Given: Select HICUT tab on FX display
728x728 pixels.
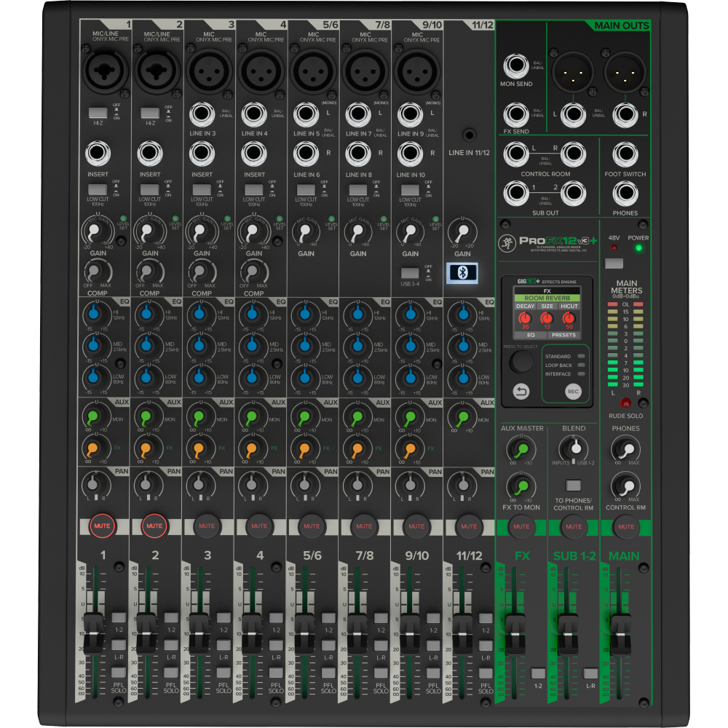Looking at the screenshot, I should pyautogui.click(x=569, y=306).
